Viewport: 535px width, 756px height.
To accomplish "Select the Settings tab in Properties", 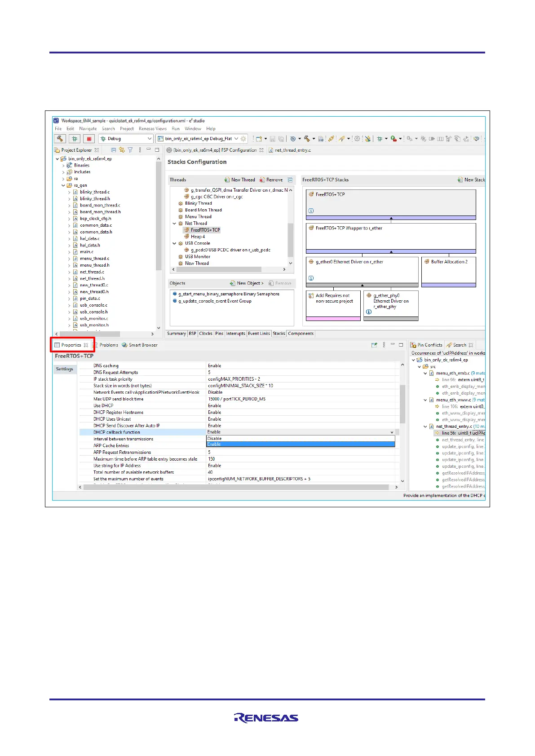I will tap(65, 369).
